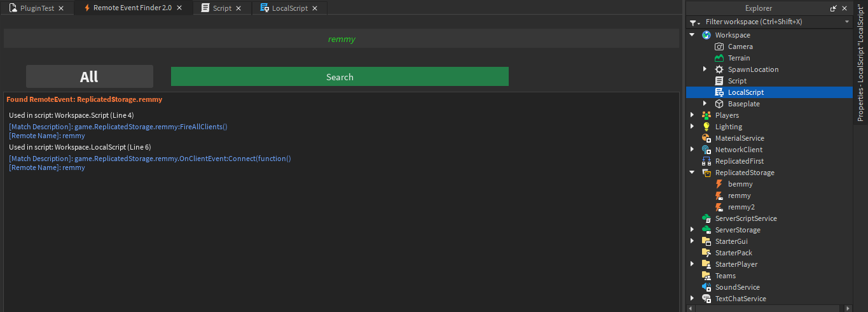Select the Lighting lightbulb icon
The image size is (868, 312).
click(x=706, y=127)
